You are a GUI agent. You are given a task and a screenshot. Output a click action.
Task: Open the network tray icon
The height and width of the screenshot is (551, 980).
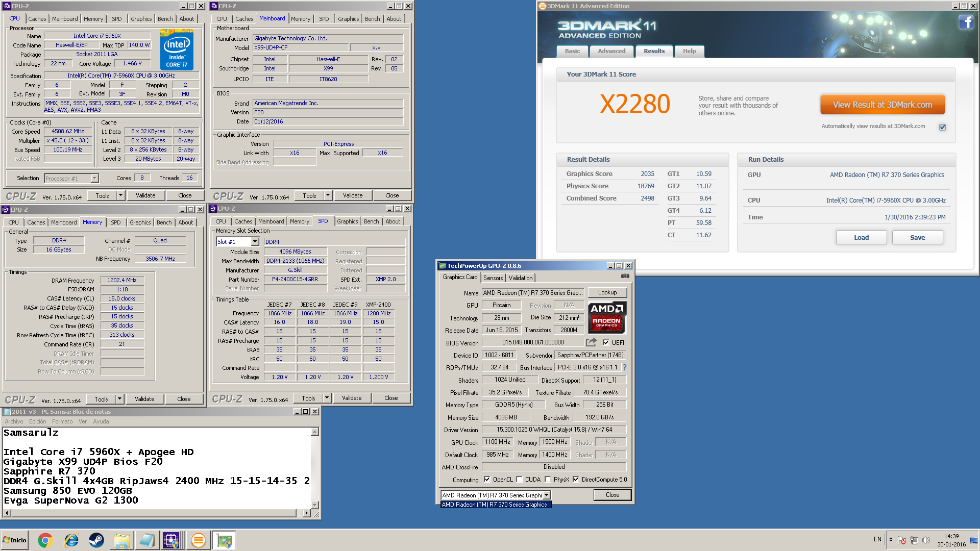[x=914, y=540]
